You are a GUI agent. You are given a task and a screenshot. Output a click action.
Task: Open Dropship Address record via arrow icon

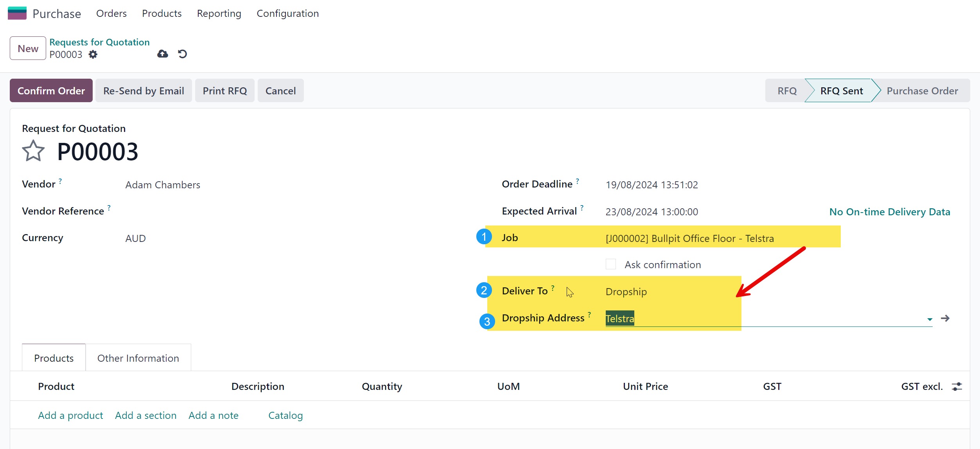945,318
